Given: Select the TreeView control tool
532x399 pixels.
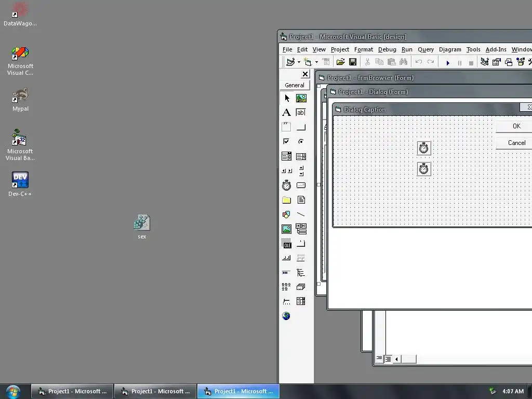Looking at the screenshot, I should [301, 272].
